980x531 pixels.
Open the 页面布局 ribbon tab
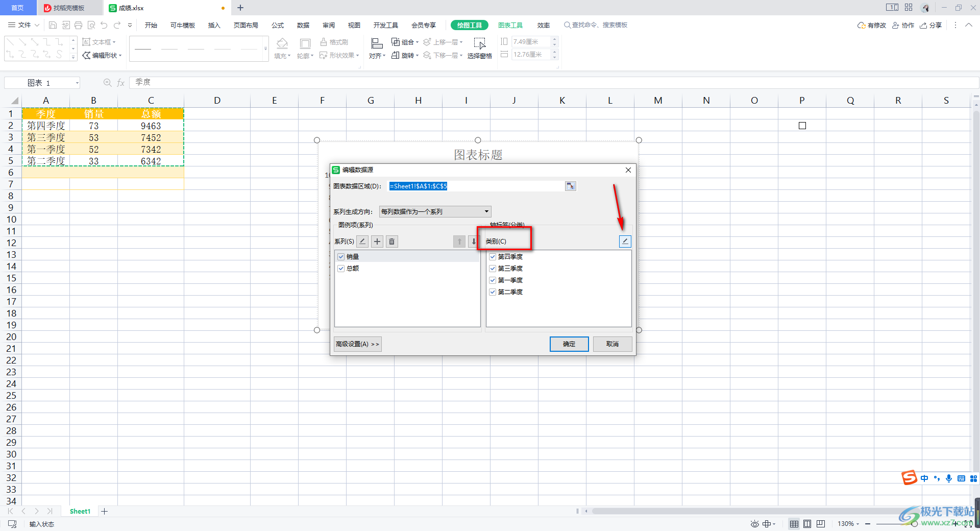[246, 25]
